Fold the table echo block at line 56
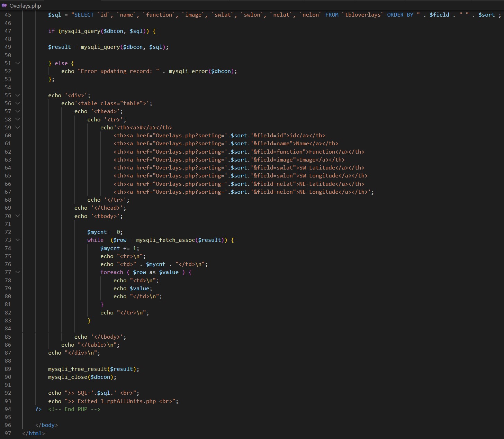 [18, 103]
